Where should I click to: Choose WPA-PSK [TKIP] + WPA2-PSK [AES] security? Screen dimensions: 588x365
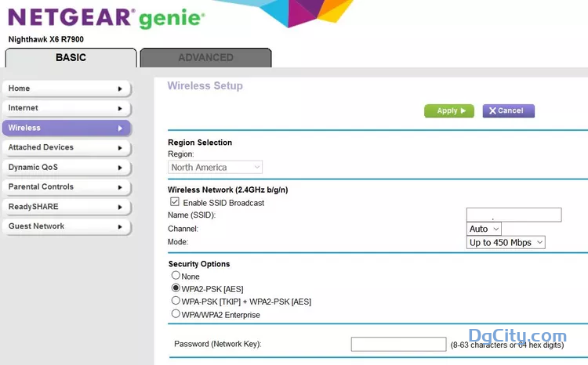[176, 301]
